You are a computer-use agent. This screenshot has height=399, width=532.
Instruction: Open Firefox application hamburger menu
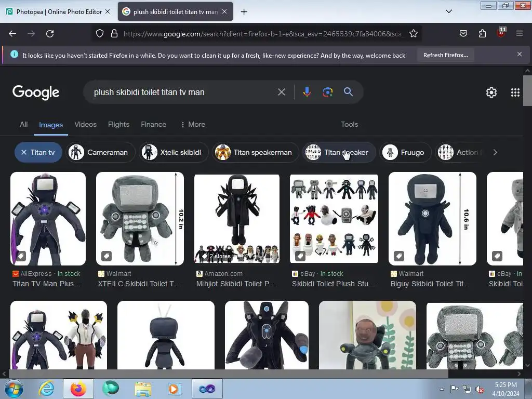pyautogui.click(x=519, y=33)
